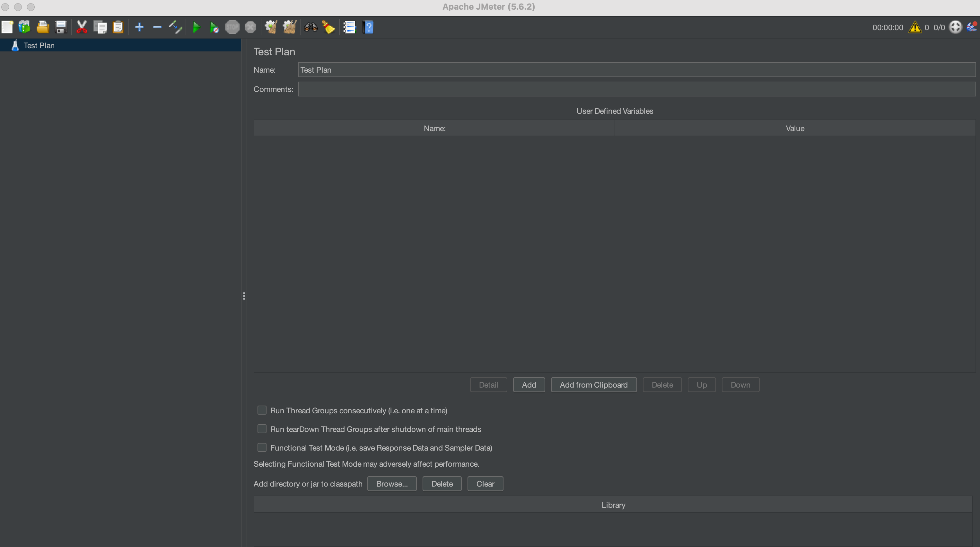Click the New test plan icon
This screenshot has height=547, width=980.
(x=7, y=27)
